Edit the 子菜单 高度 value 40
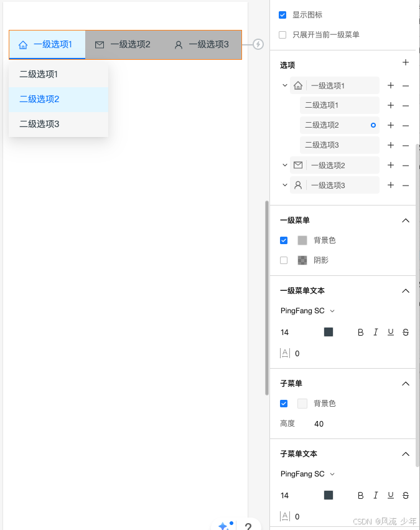 (x=319, y=424)
